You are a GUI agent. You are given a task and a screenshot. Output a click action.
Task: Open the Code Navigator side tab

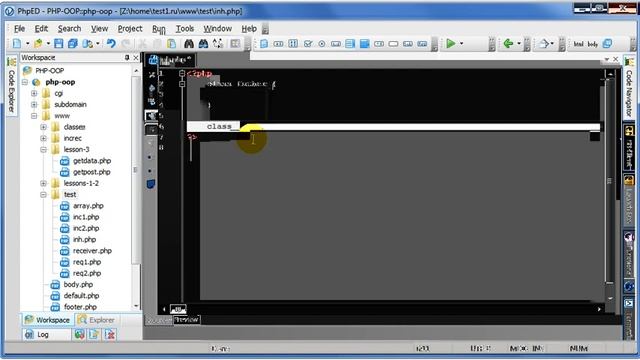[x=629, y=88]
